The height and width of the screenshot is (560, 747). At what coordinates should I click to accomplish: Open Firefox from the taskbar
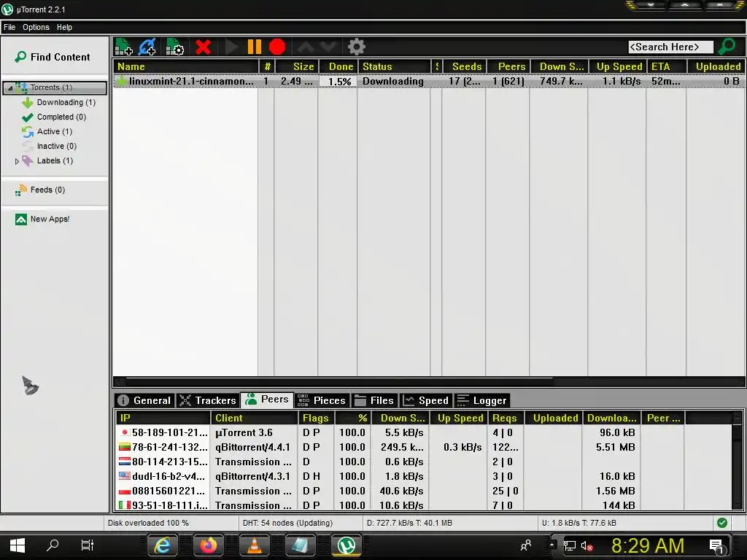208,545
